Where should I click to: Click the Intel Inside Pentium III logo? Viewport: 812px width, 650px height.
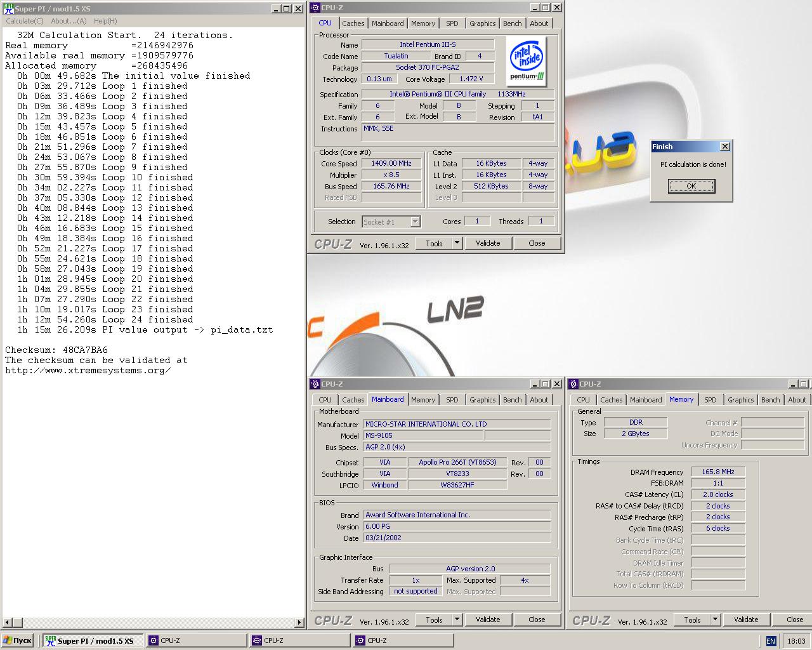click(527, 61)
